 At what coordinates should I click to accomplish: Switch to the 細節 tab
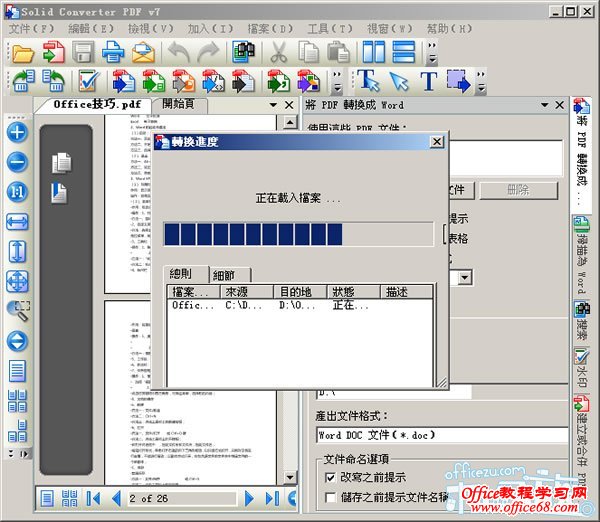pyautogui.click(x=229, y=274)
